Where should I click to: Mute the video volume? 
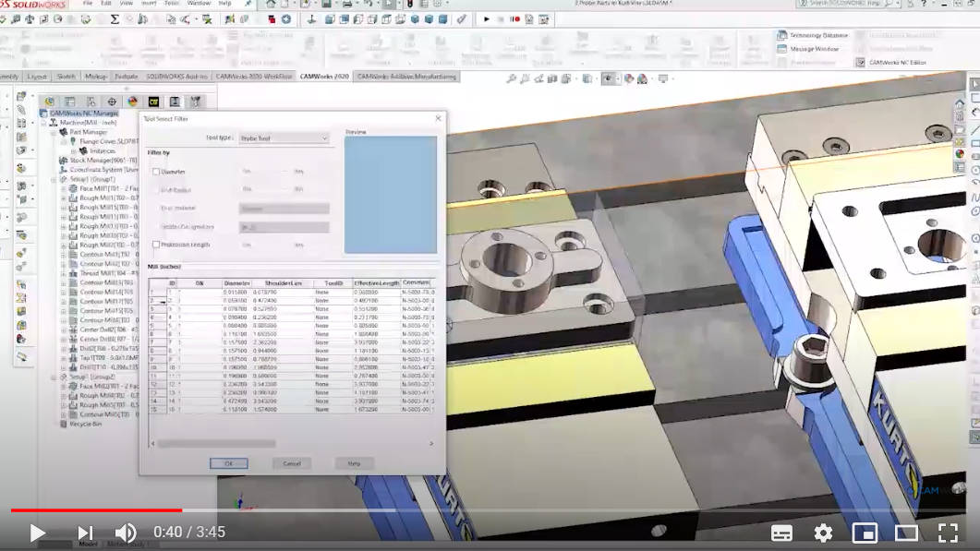pos(126,533)
